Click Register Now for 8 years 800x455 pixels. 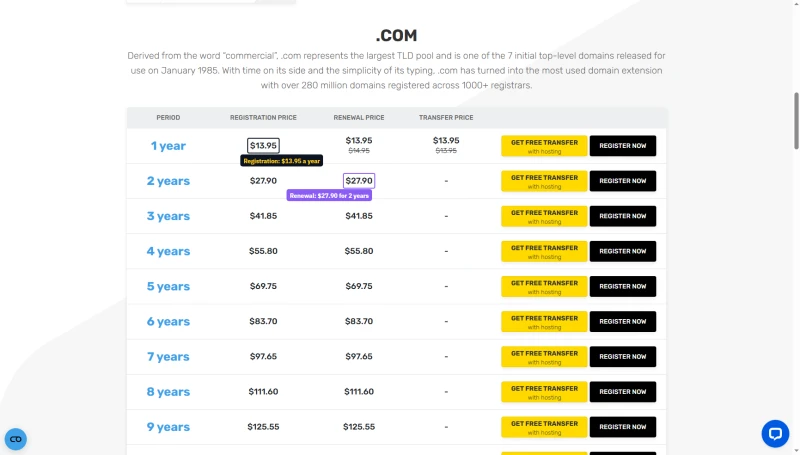pos(622,392)
